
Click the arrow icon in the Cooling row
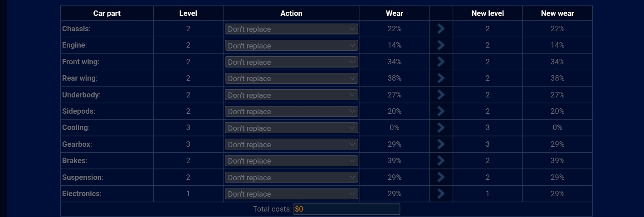(441, 128)
